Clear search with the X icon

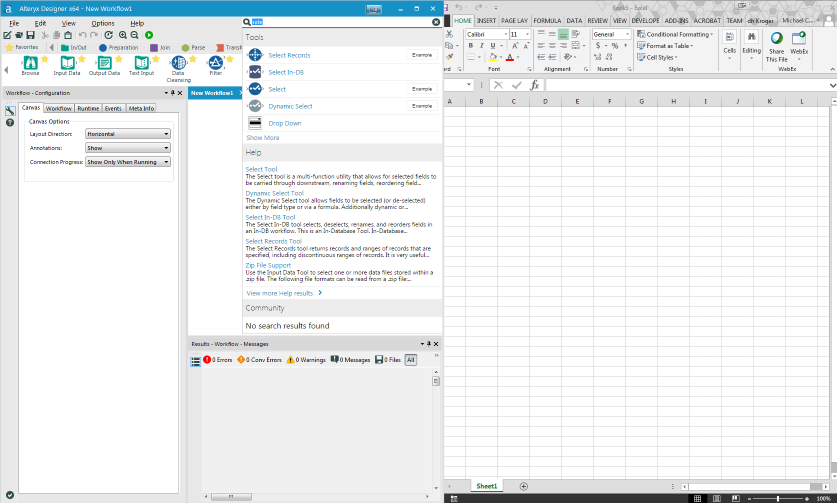click(436, 22)
